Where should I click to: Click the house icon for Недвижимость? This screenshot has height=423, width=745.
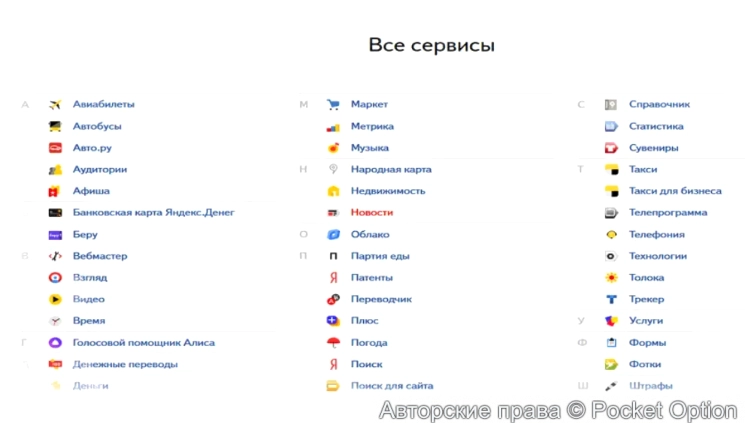(x=333, y=191)
